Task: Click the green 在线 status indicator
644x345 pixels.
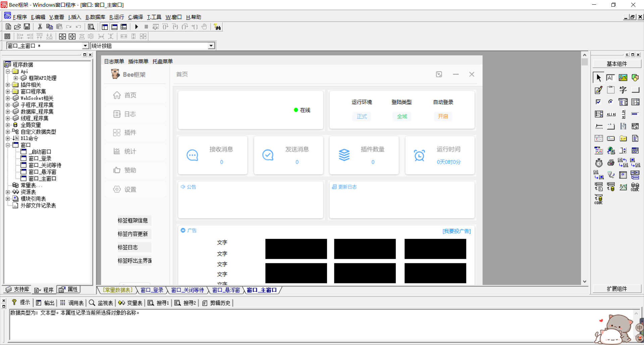Action: [x=296, y=110]
